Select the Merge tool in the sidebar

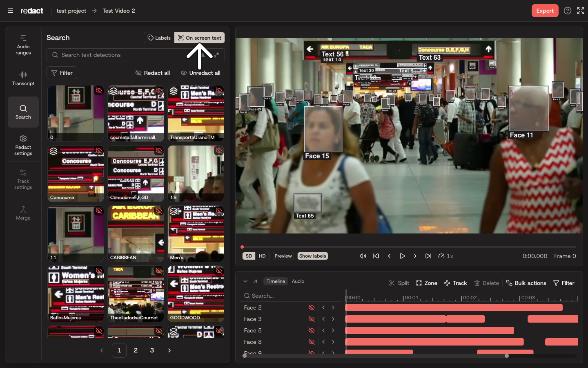pos(23,213)
